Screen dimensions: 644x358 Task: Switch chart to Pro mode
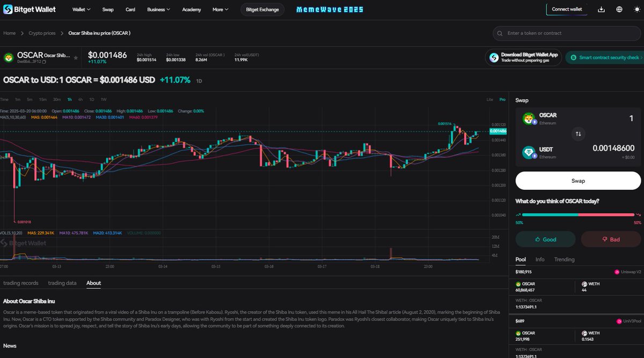click(x=502, y=100)
